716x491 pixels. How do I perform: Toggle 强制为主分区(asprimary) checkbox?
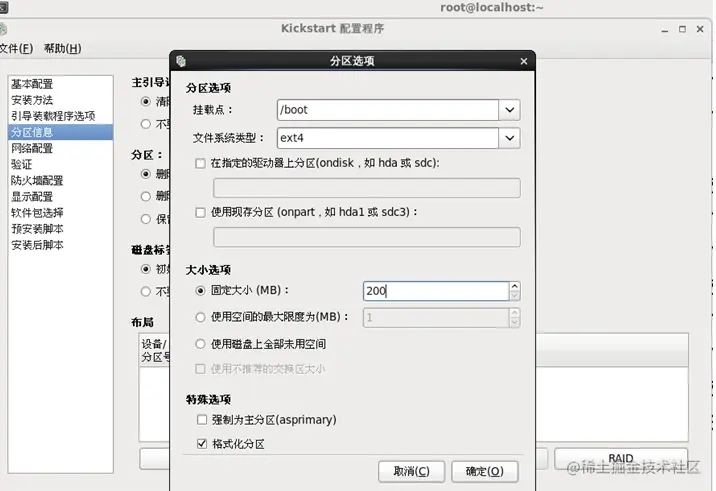click(201, 420)
